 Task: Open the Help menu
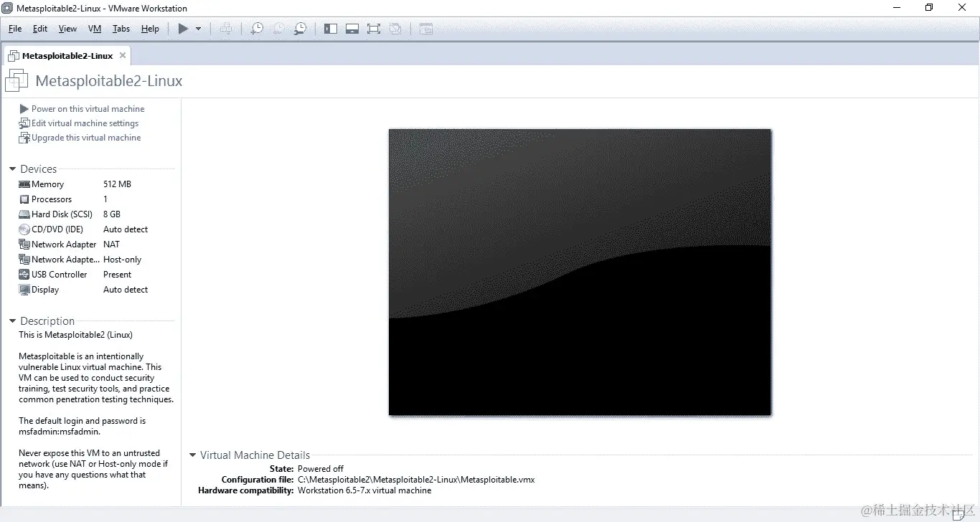click(150, 29)
